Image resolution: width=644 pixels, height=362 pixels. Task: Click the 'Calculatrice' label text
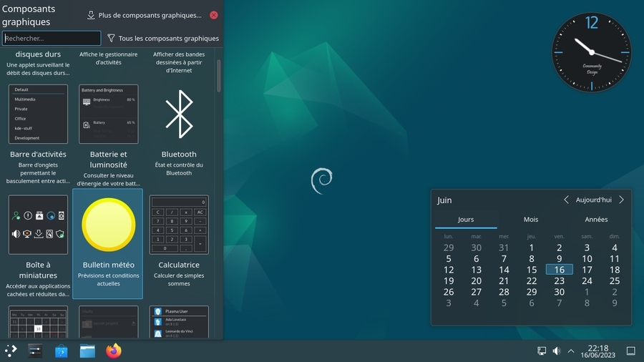179,265
